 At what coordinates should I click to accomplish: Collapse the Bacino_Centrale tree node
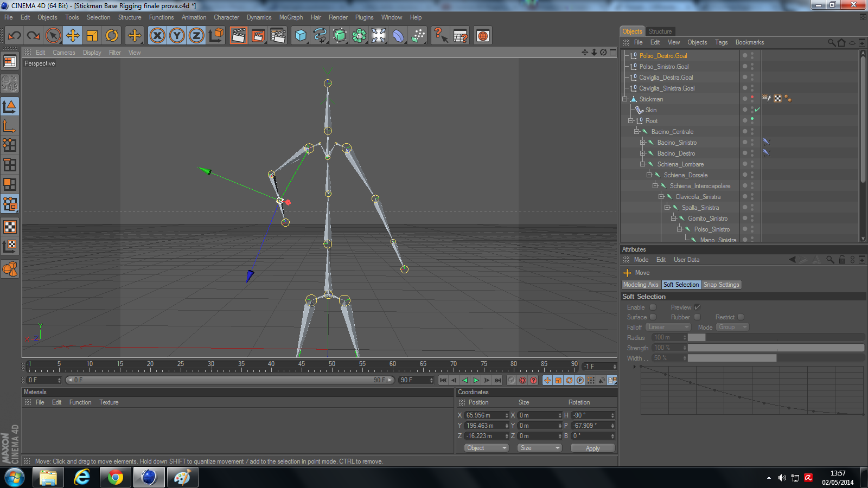pos(637,132)
